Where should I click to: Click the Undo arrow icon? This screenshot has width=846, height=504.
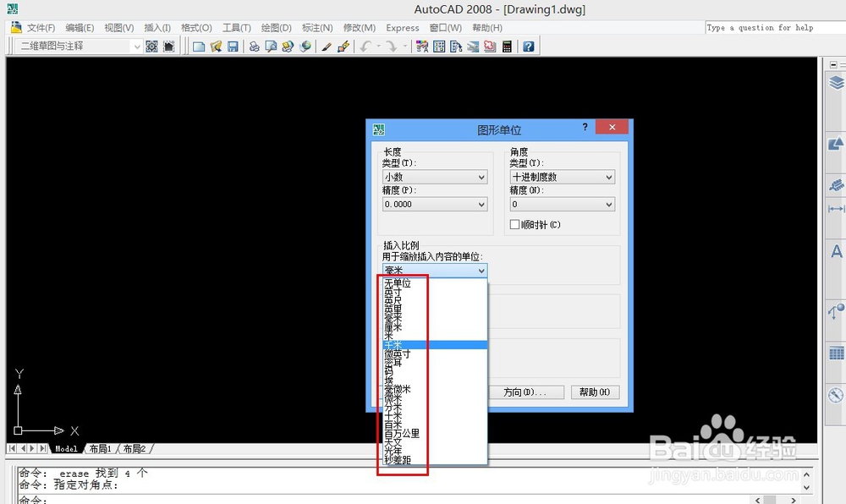click(x=365, y=47)
